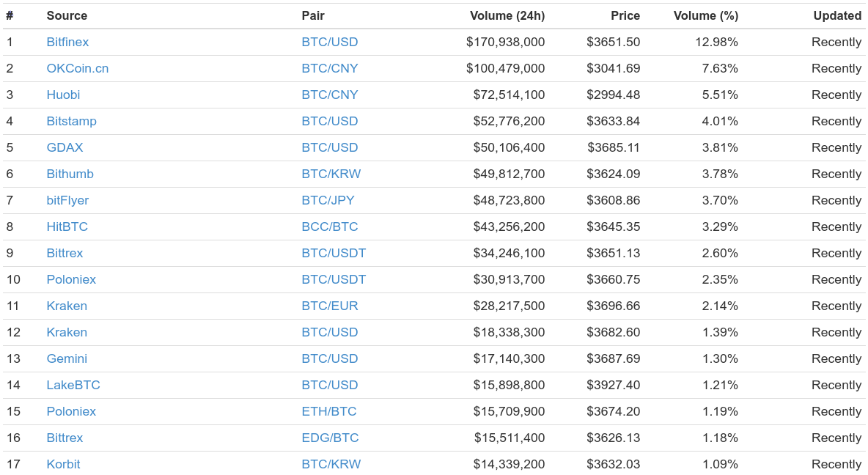Image resolution: width=868 pixels, height=475 pixels.
Task: Click the HitBTC exchange link
Action: (67, 227)
